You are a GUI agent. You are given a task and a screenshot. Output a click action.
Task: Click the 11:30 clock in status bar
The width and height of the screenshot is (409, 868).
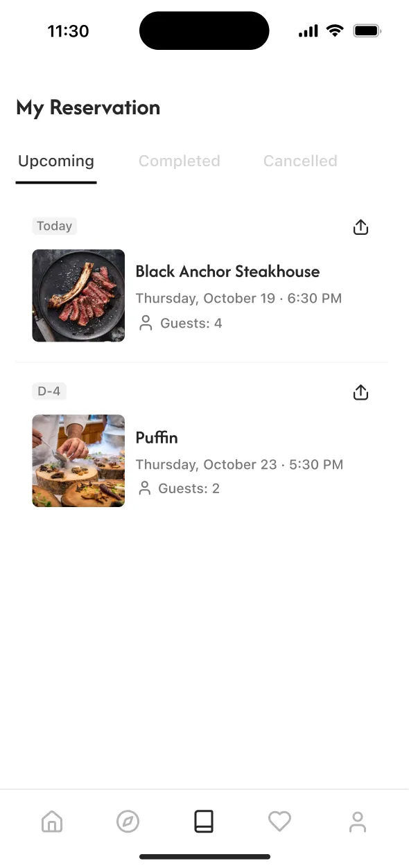[x=68, y=30]
